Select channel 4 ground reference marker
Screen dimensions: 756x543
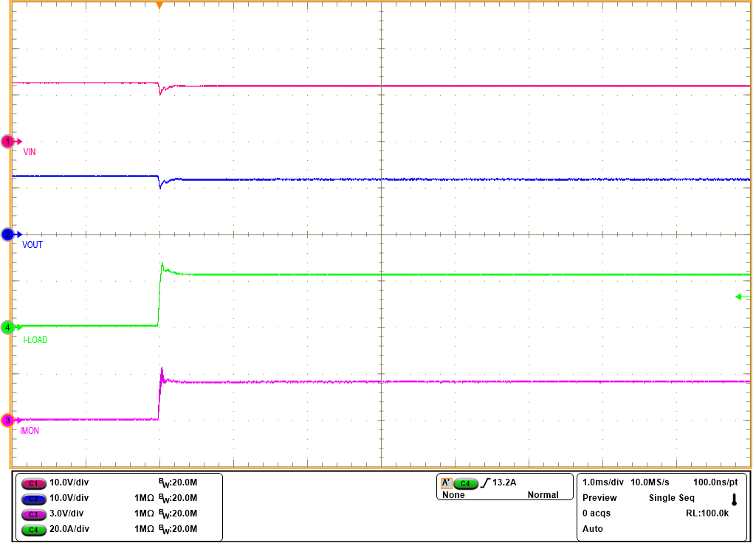(x=9, y=327)
